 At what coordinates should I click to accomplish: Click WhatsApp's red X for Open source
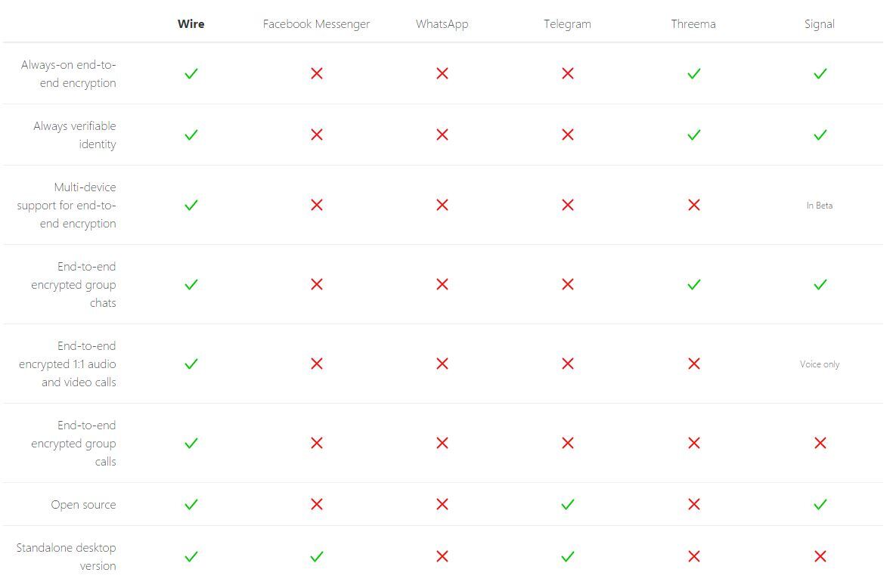(442, 504)
